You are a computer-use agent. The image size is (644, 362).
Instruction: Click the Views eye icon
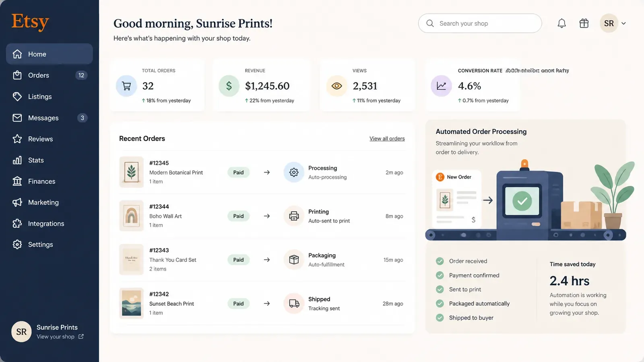[x=336, y=86]
